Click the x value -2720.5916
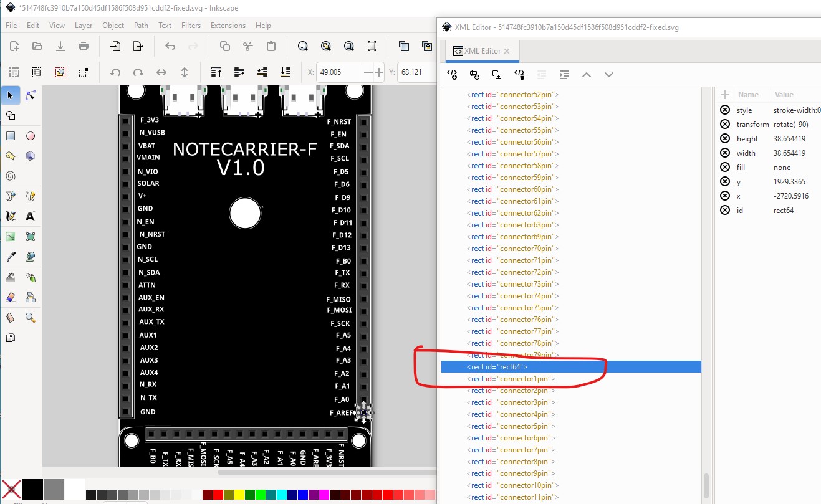The width and height of the screenshot is (821, 504). click(790, 196)
